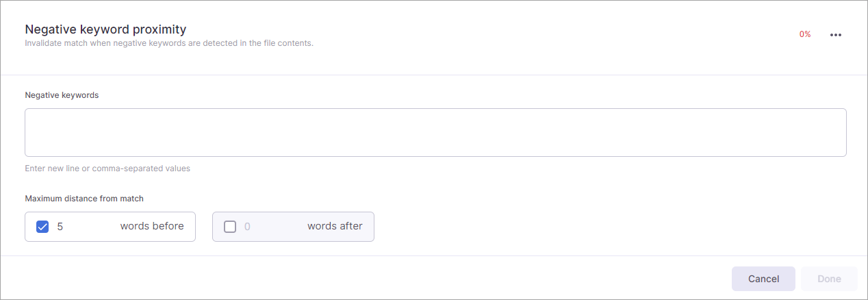The width and height of the screenshot is (868, 300).
Task: Click the red 0% match indicator
Action: [805, 34]
